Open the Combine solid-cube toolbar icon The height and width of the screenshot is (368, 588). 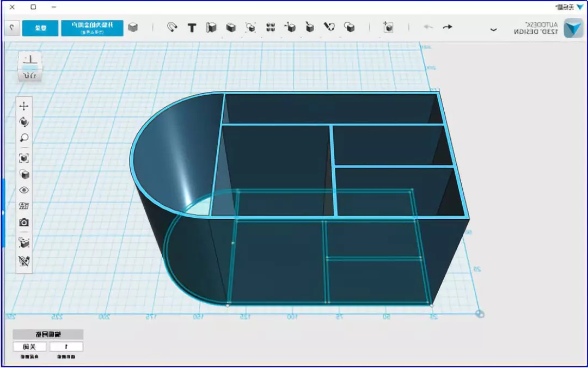point(231,27)
